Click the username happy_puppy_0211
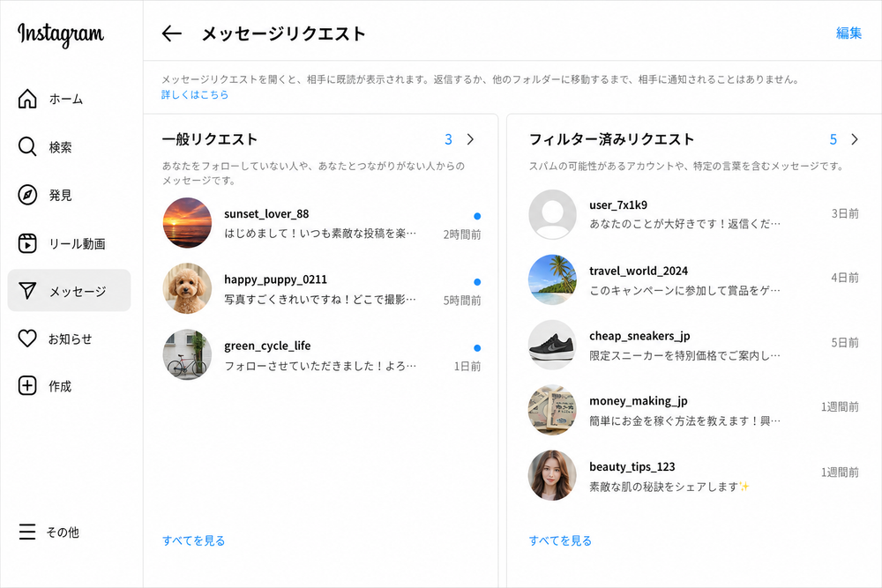 coord(275,279)
